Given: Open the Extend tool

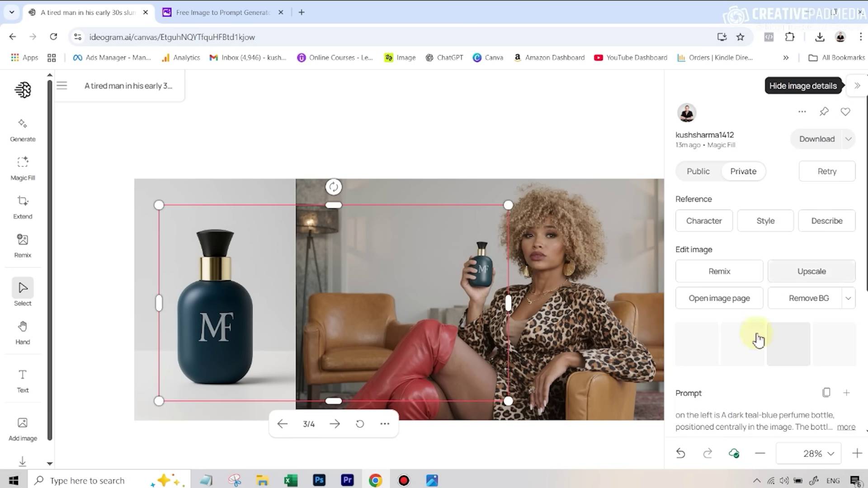Looking at the screenshot, I should 23,206.
